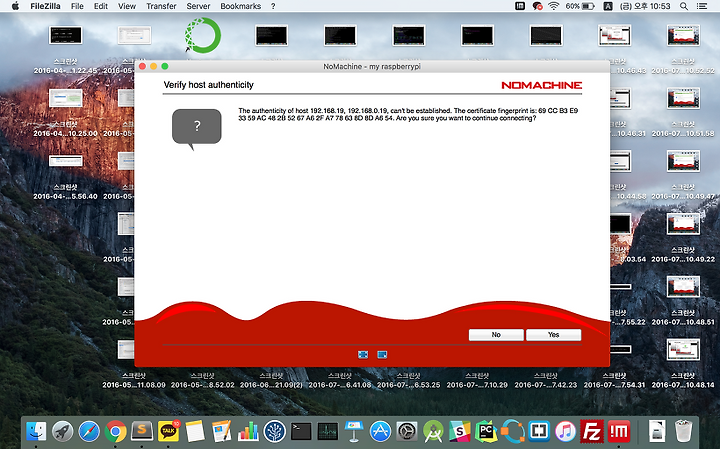The width and height of the screenshot is (720, 449).
Task: Click file label 2016-05-...8.52.02
Action: coord(202,385)
